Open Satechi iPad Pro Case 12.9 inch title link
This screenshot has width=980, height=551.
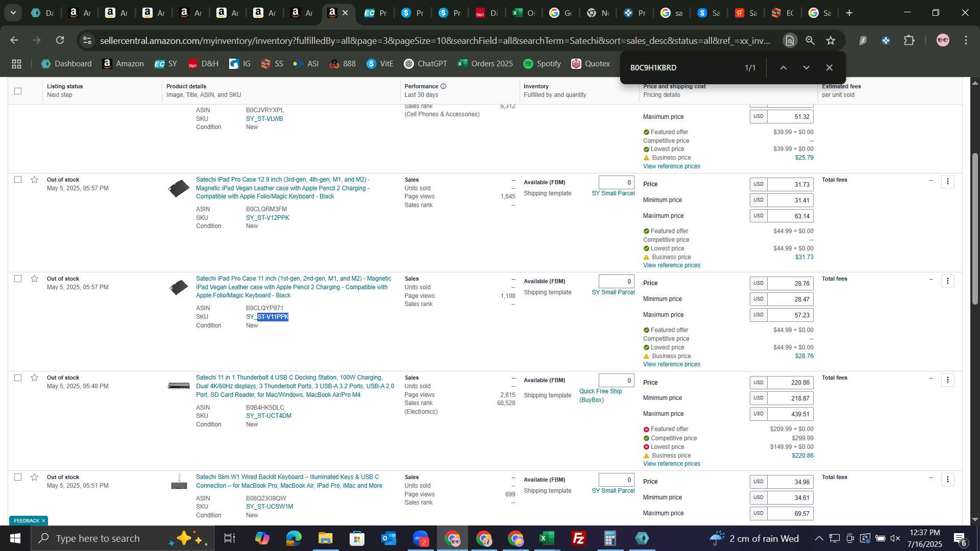(x=283, y=188)
